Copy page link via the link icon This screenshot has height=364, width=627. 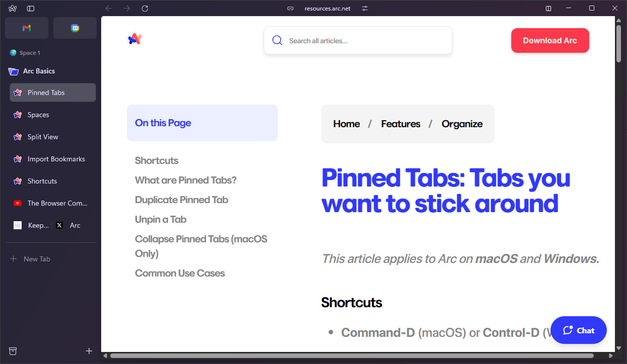pyautogui.click(x=290, y=9)
